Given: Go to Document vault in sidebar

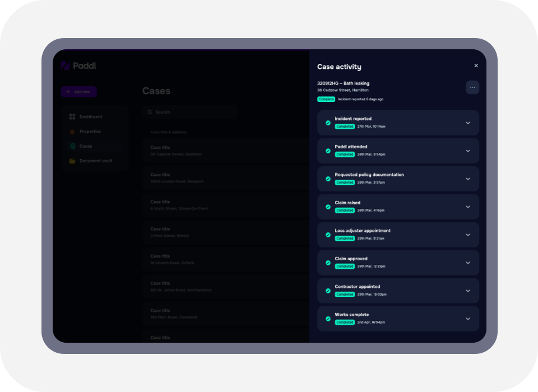Looking at the screenshot, I should pyautogui.click(x=95, y=161).
